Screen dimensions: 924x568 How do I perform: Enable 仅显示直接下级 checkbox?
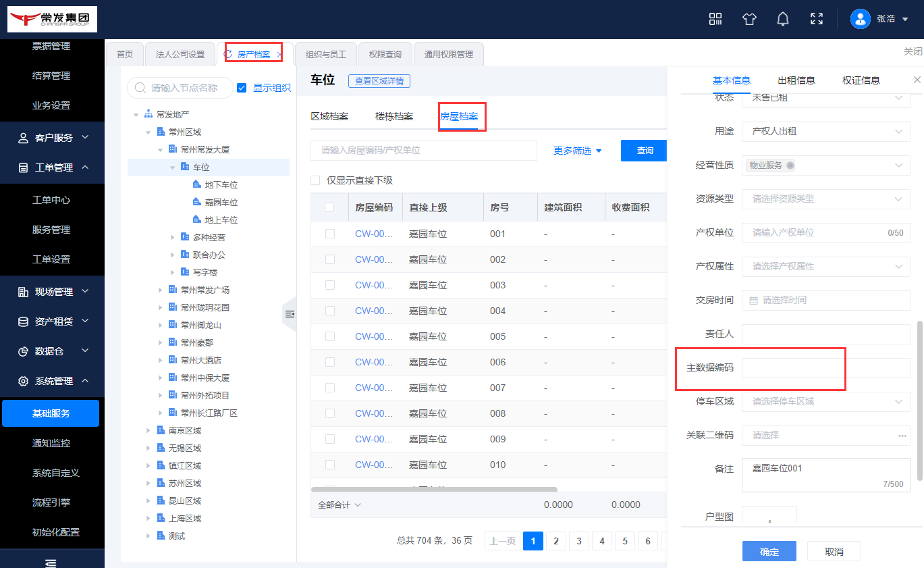tap(315, 180)
